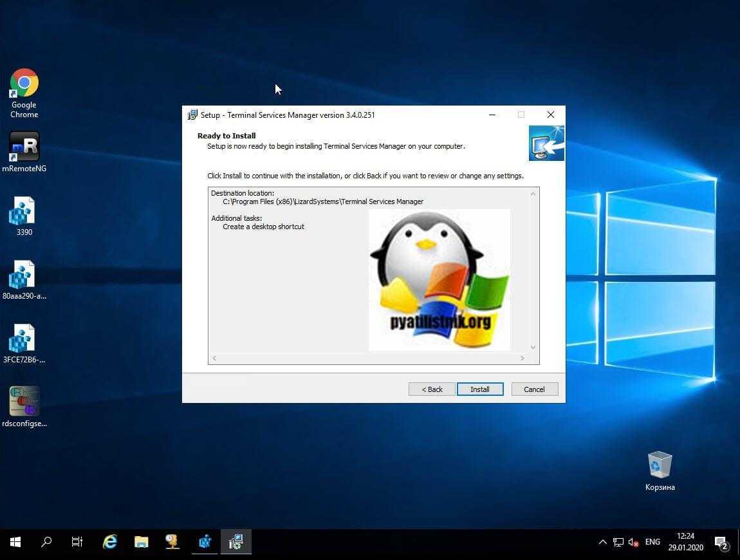Open File Explorer from the taskbar
This screenshot has height=560, width=740.
click(x=142, y=542)
